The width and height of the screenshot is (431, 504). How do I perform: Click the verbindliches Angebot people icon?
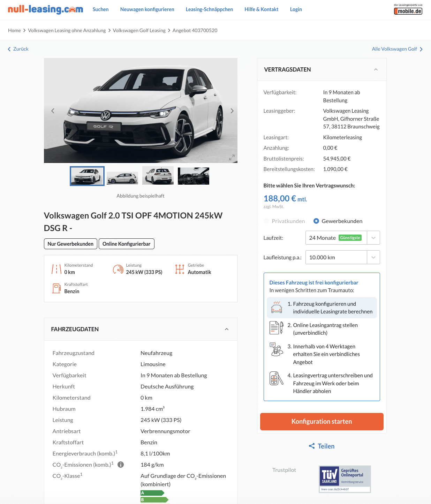click(x=277, y=349)
